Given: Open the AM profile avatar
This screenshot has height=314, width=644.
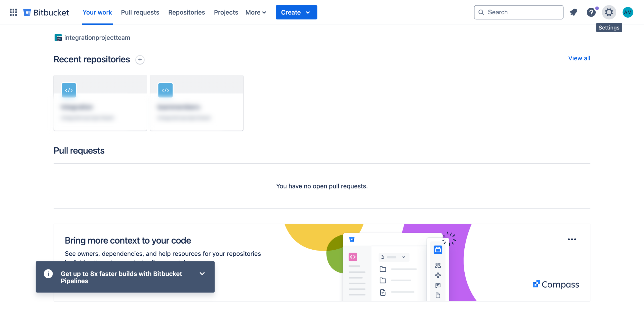Looking at the screenshot, I should pyautogui.click(x=627, y=12).
